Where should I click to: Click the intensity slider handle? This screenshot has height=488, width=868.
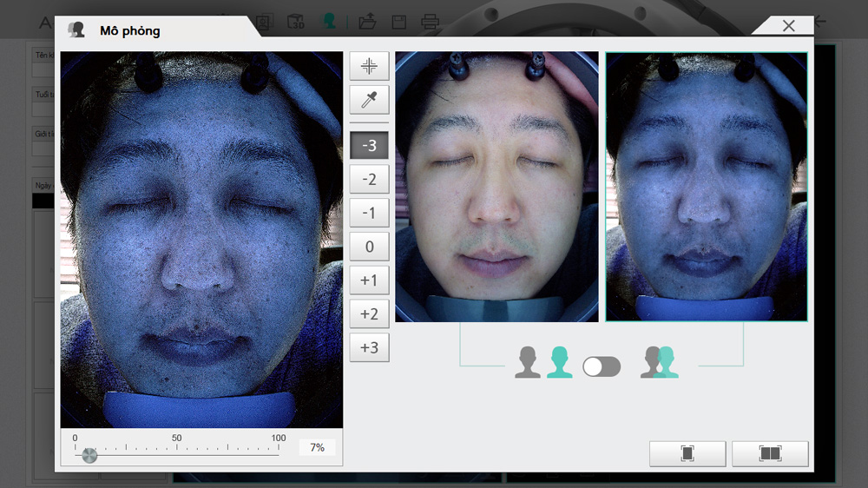tap(89, 455)
